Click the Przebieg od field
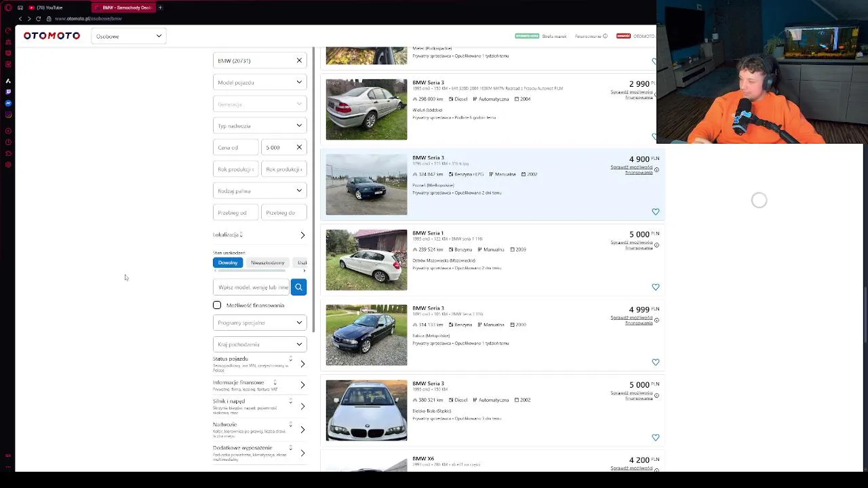 coord(235,212)
